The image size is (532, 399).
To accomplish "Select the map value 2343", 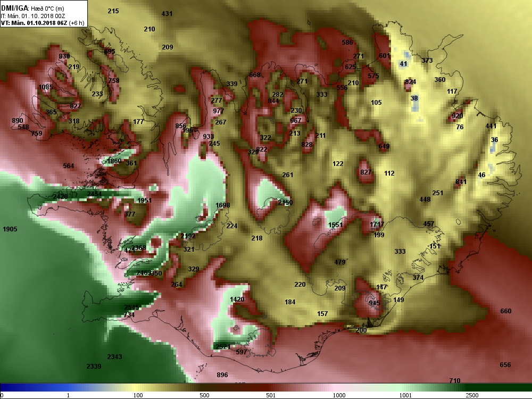I will click(114, 356).
